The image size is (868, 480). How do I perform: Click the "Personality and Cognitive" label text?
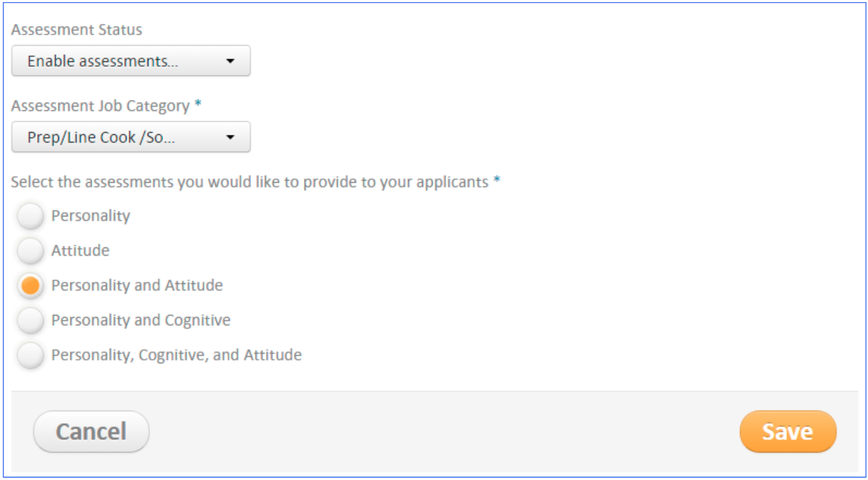(x=141, y=320)
